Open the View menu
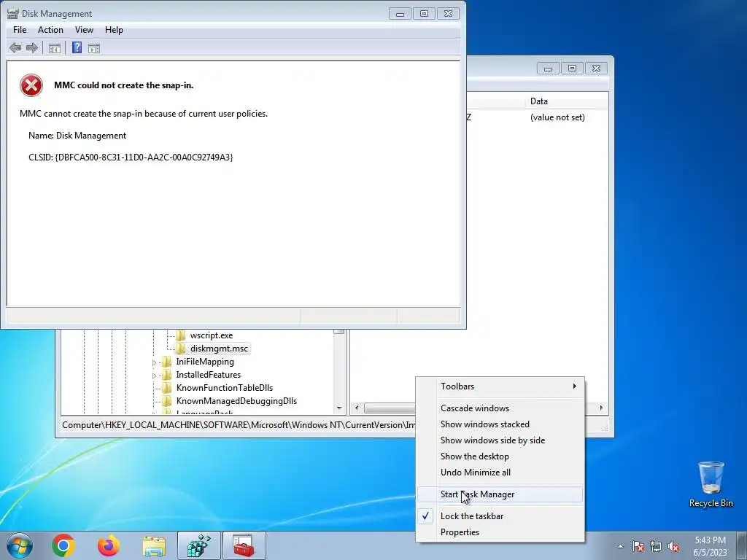The width and height of the screenshot is (747, 560). pyautogui.click(x=84, y=29)
